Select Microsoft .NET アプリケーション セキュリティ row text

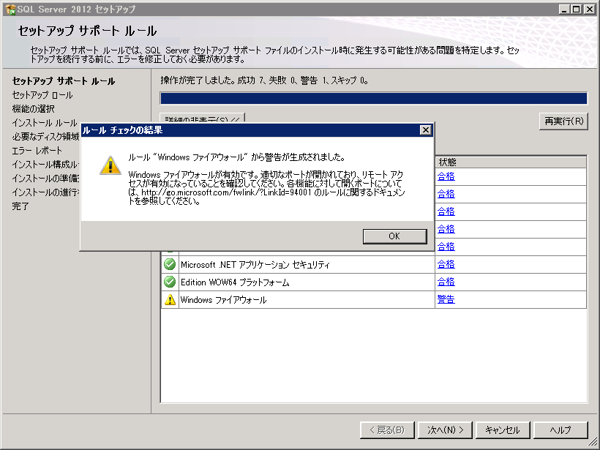[255, 265]
